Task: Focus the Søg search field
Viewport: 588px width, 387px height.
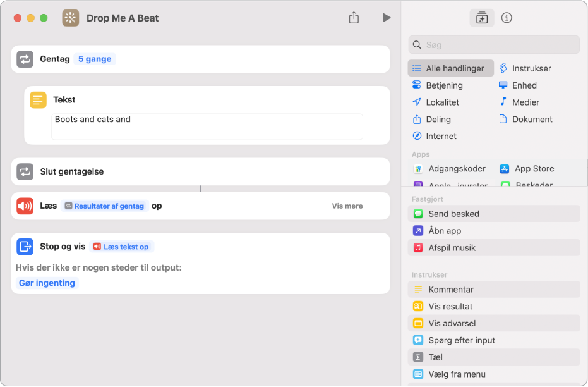Action: [494, 45]
